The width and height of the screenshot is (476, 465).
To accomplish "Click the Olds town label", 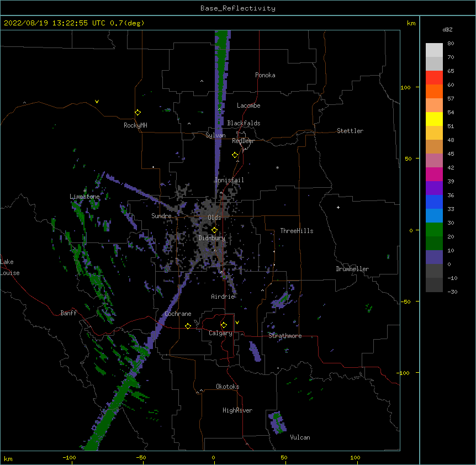I will click(214, 218).
